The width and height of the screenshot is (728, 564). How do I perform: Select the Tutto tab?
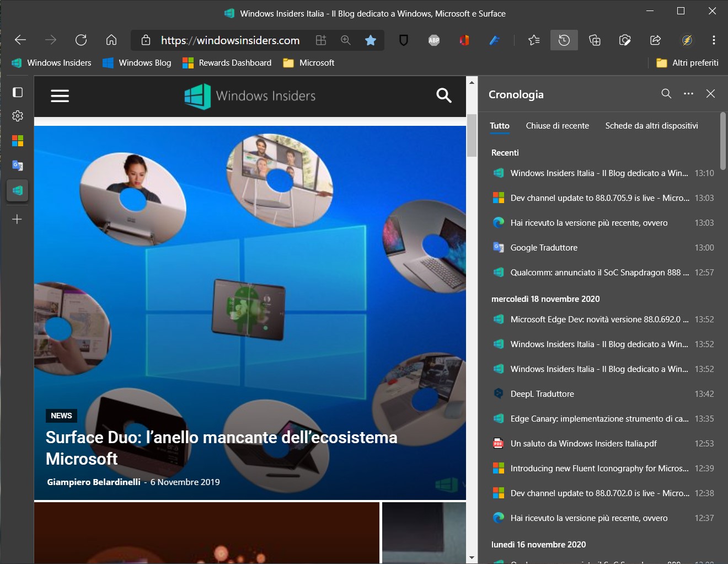(x=500, y=126)
